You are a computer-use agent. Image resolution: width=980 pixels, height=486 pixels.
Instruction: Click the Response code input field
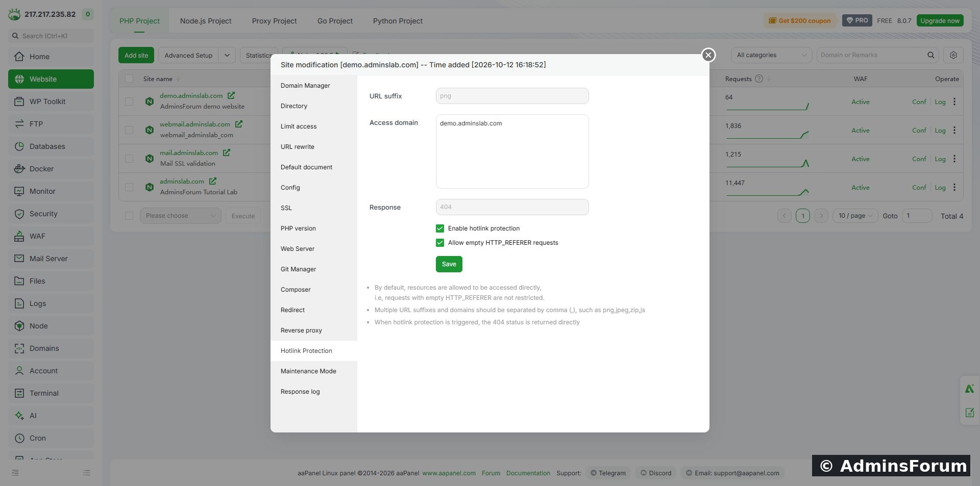(x=512, y=207)
